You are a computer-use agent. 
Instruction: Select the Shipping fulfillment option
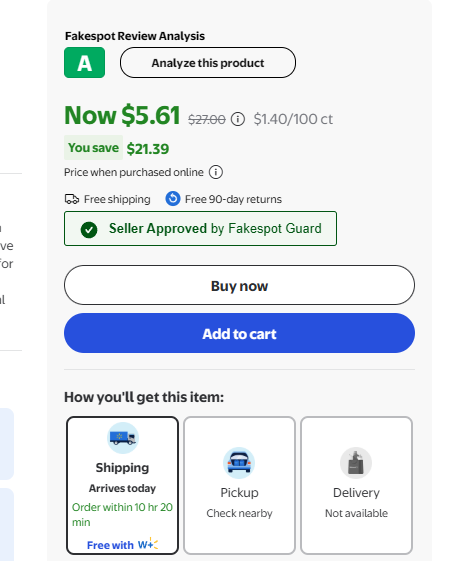click(x=122, y=486)
